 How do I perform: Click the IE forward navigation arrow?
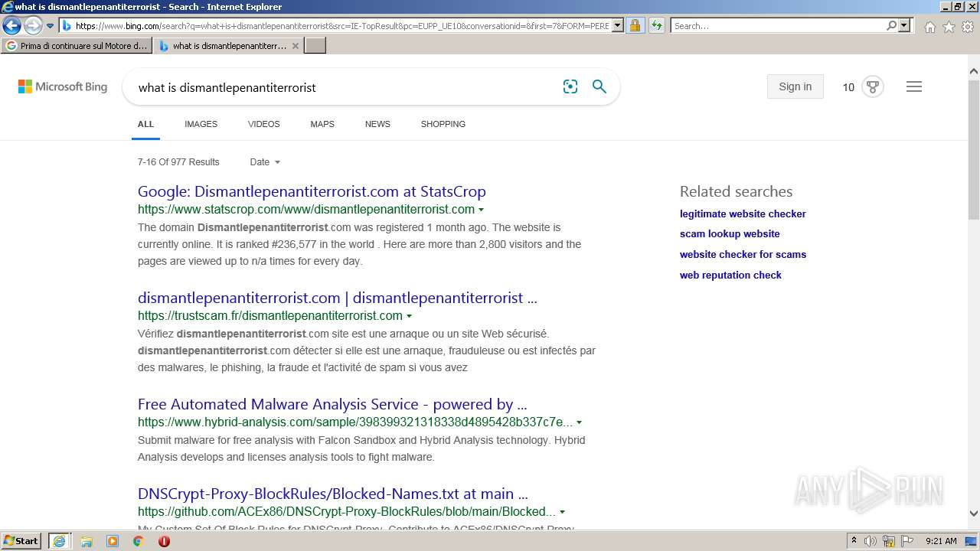tap(32, 26)
